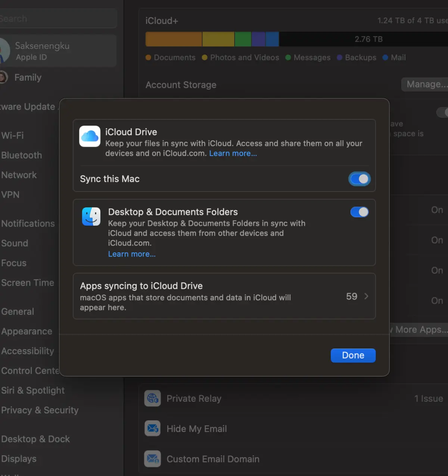This screenshot has height=476, width=448.
Task: Click the iCloud Drive cloud icon
Action: [x=90, y=136]
